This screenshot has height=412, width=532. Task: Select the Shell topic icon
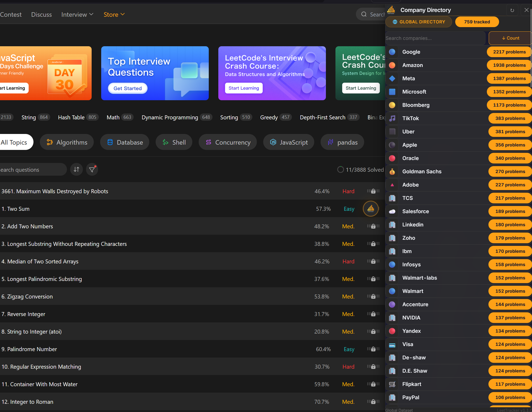point(165,142)
